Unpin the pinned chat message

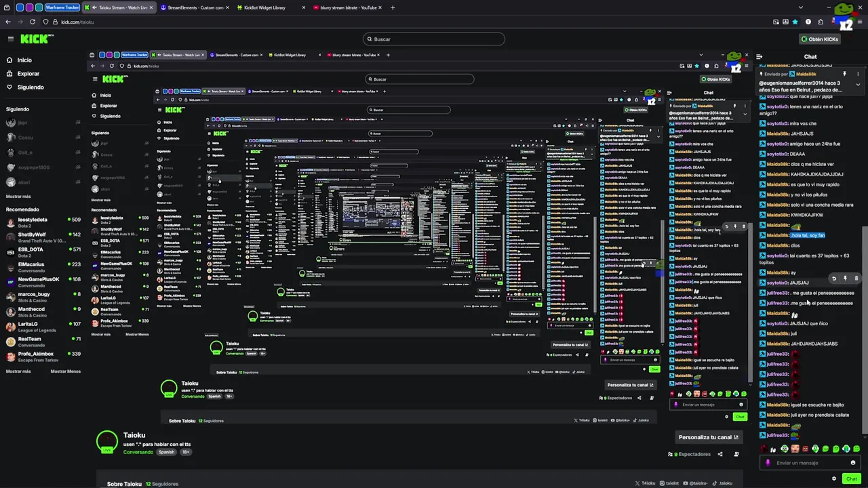pos(844,74)
